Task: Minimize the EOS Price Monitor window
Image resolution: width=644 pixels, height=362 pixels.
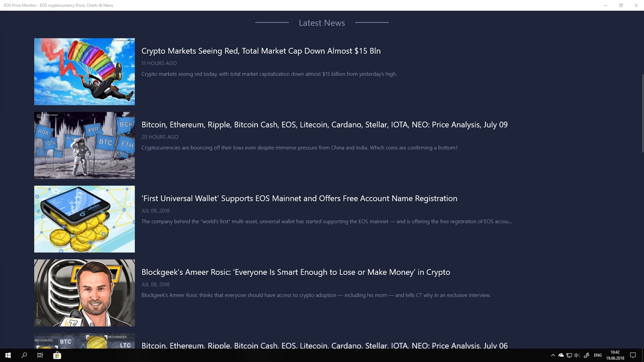Action: 605,5
